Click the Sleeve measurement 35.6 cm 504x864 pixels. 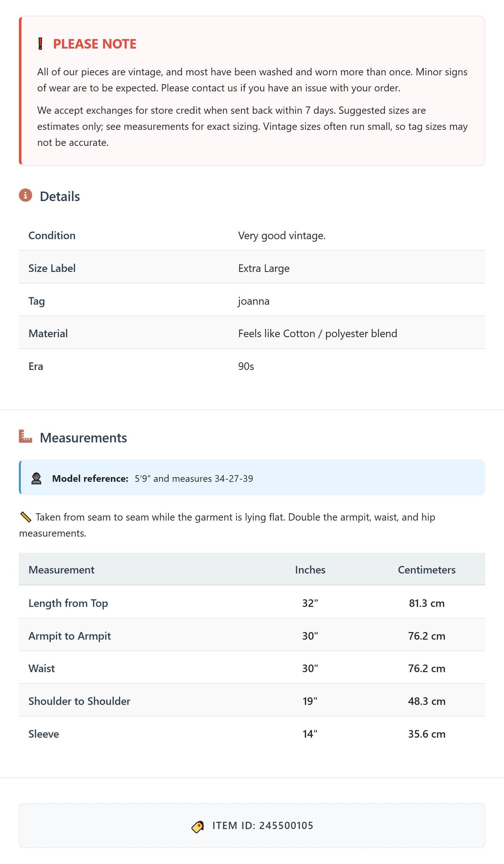coord(427,734)
